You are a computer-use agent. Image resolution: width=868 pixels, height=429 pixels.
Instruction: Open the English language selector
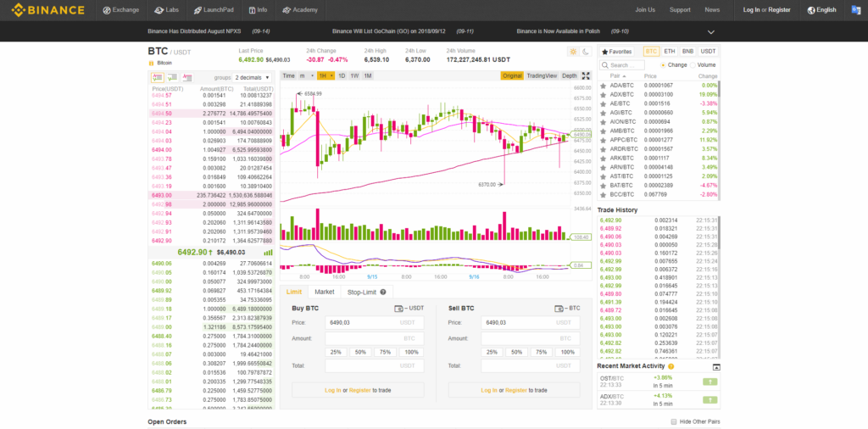[x=821, y=10]
